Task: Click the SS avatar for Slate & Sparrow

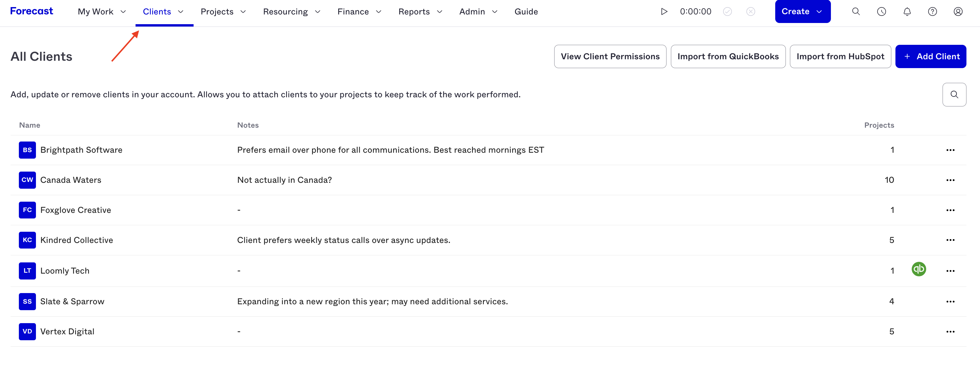Action: click(27, 301)
